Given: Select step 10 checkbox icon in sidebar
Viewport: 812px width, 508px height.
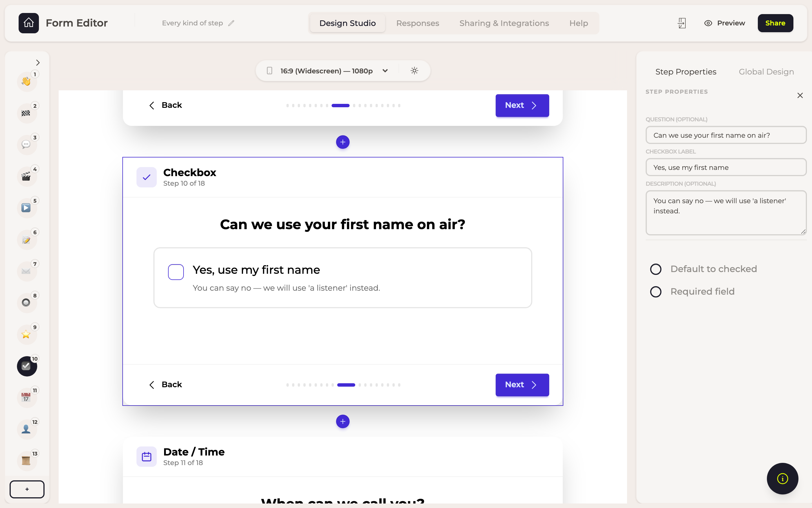Looking at the screenshot, I should coord(27,366).
